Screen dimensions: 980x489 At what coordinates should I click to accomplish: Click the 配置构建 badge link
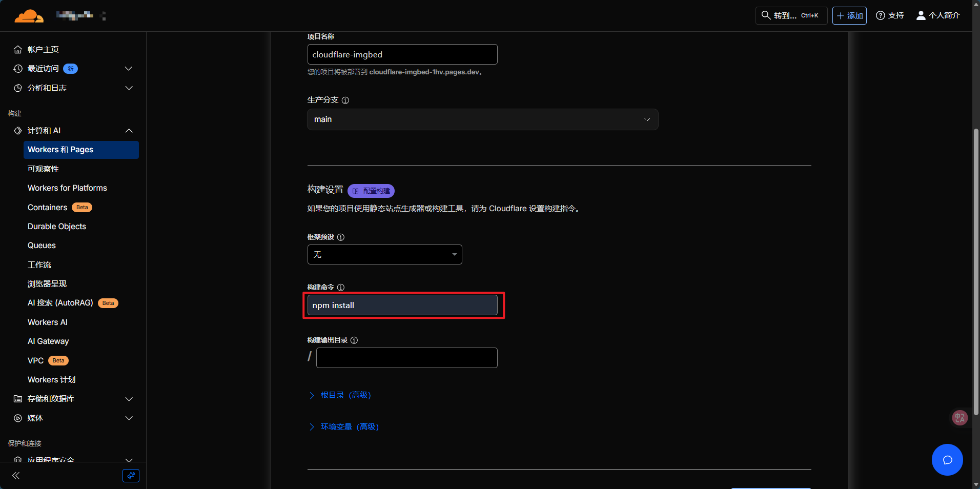click(x=371, y=191)
